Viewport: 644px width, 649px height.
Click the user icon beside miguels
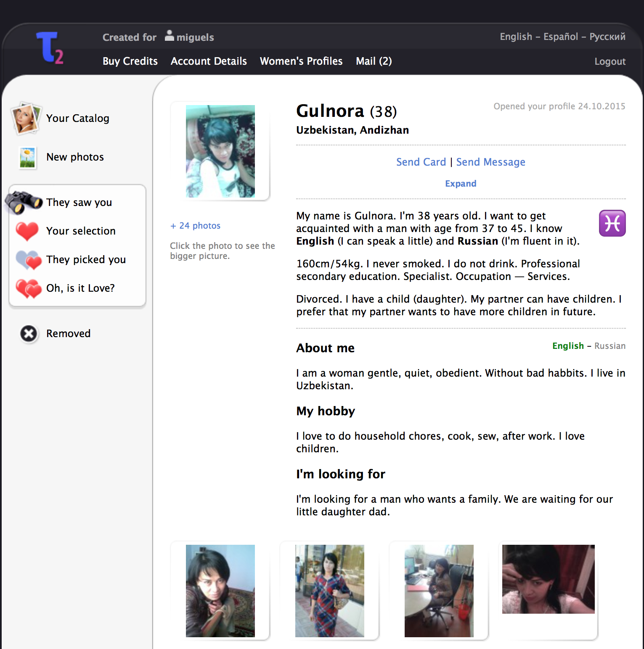(169, 36)
